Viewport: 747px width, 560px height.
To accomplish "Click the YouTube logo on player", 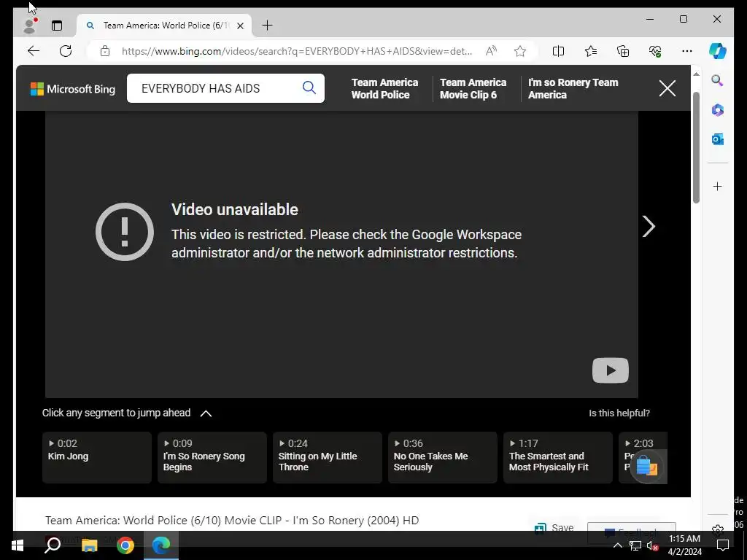I will tap(611, 370).
